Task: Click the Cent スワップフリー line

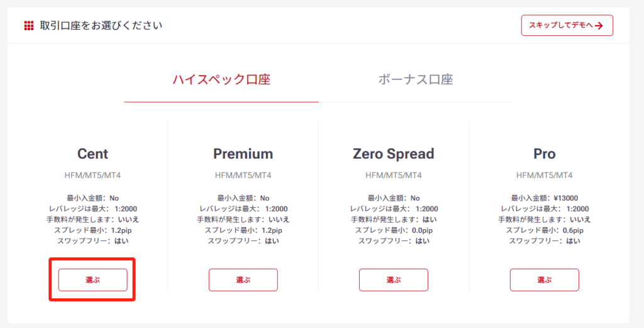Action: (x=92, y=241)
